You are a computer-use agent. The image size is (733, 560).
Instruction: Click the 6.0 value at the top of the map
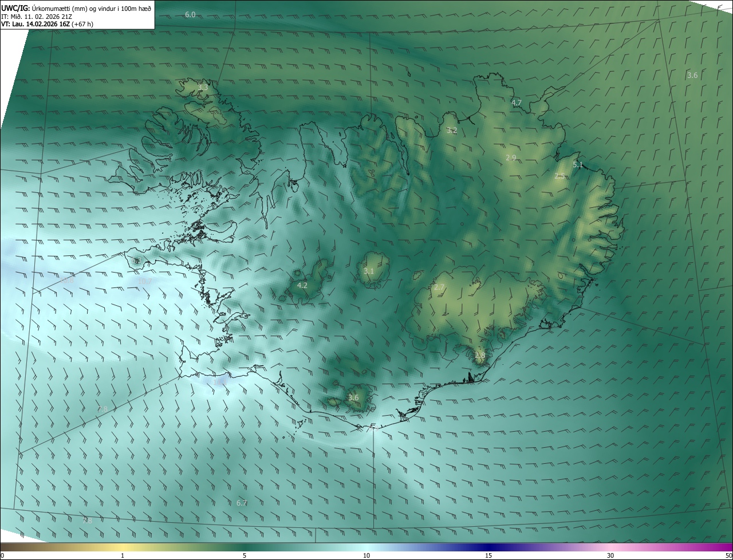pos(190,14)
